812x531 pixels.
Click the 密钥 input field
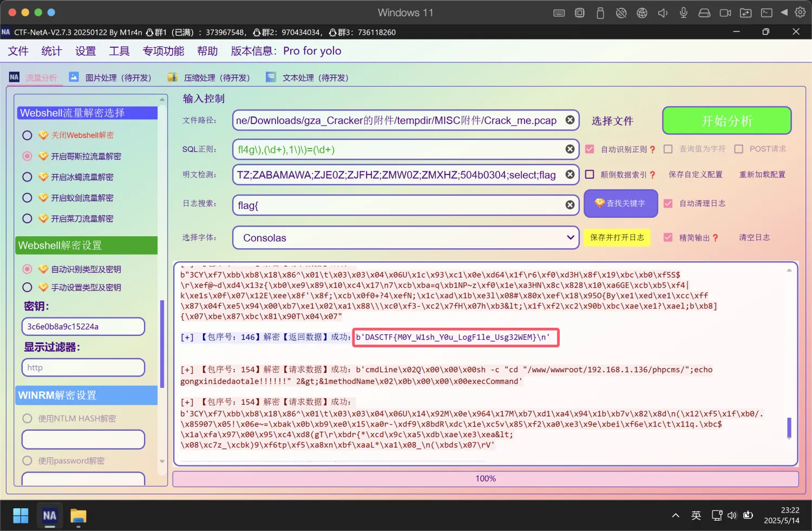click(83, 327)
